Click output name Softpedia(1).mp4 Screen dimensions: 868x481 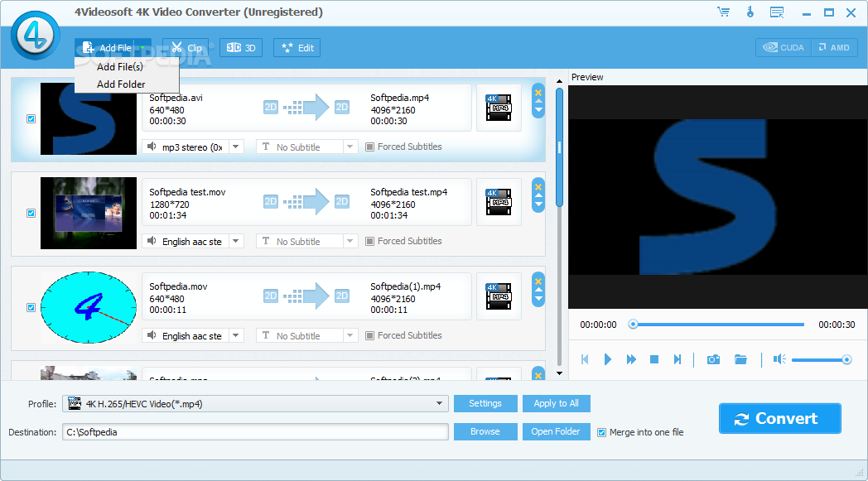click(405, 286)
